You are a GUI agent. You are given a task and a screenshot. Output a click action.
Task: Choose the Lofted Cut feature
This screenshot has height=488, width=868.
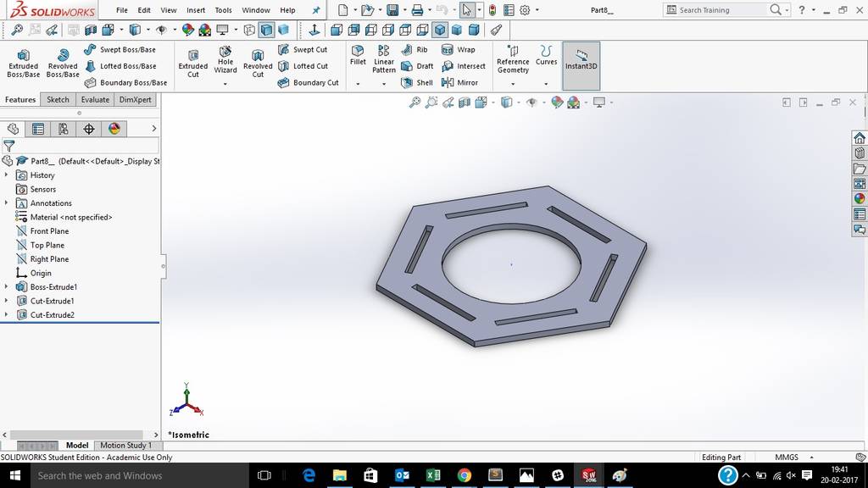pyautogui.click(x=303, y=66)
